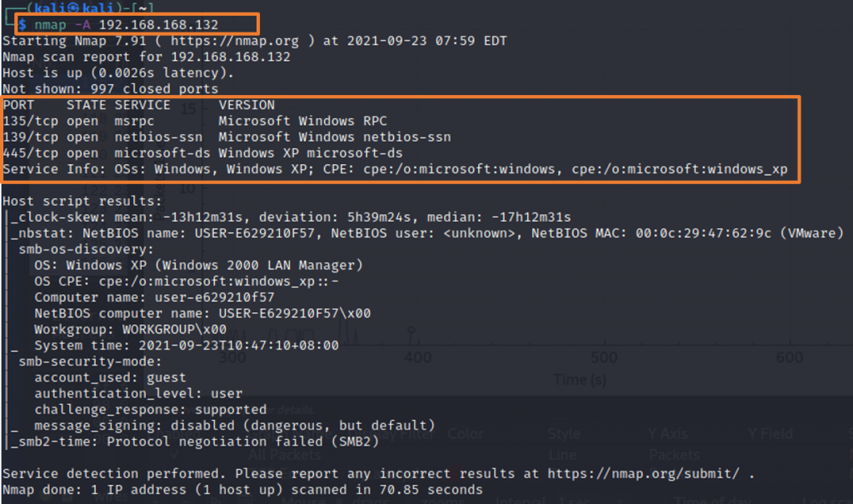Click the message_signing disabled line
This screenshot has height=504, width=853.
point(234,426)
